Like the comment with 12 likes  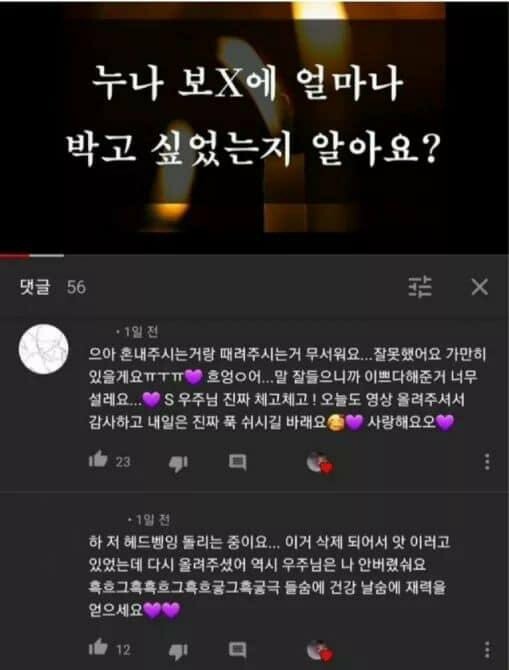[98, 647]
